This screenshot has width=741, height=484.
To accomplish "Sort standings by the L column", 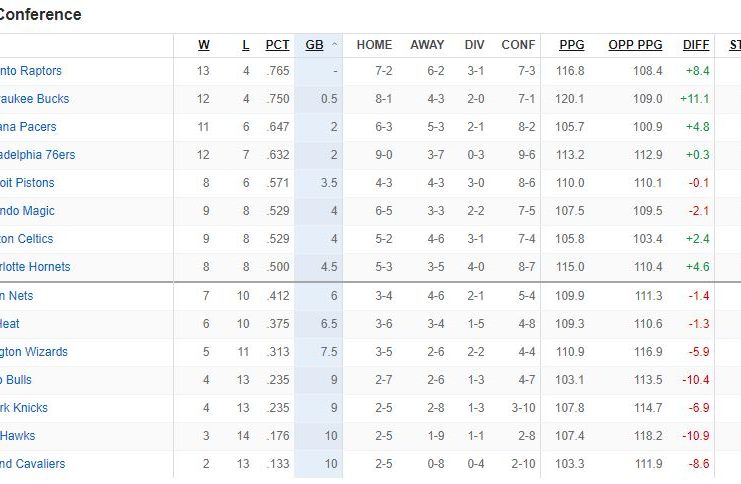I will 246,45.
